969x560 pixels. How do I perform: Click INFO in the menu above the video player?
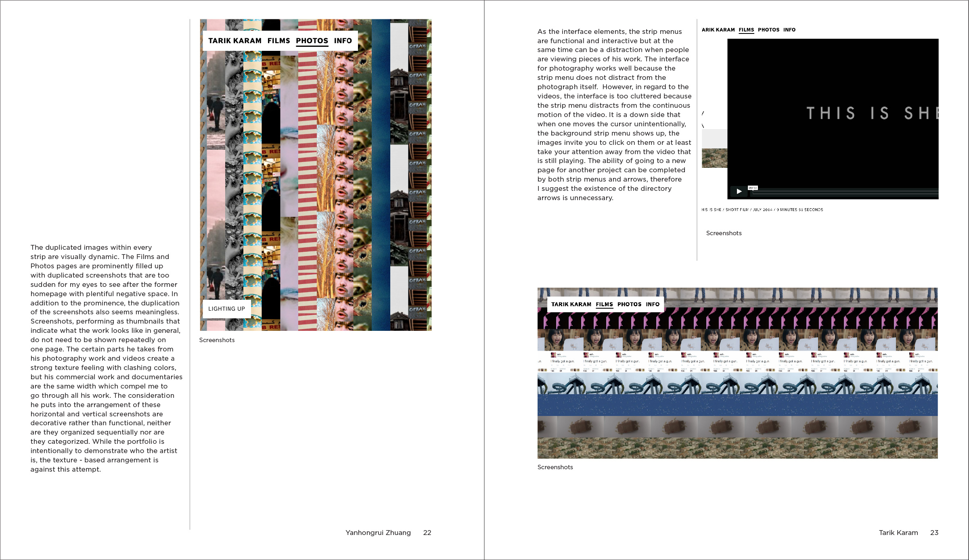(789, 30)
